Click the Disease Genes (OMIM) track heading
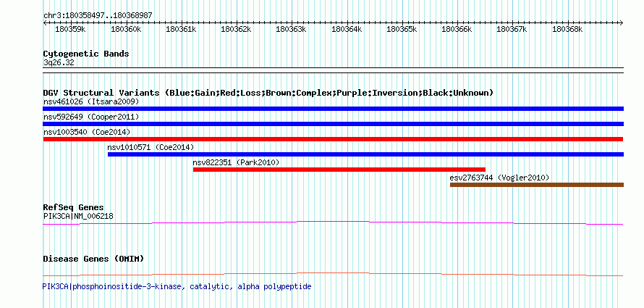This screenshot has width=644, height=308. [x=93, y=259]
